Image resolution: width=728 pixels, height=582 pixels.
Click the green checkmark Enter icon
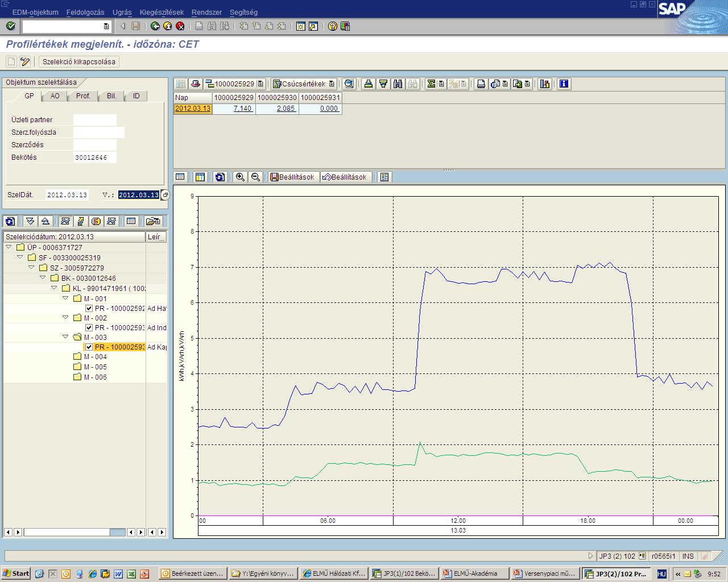coord(10,26)
